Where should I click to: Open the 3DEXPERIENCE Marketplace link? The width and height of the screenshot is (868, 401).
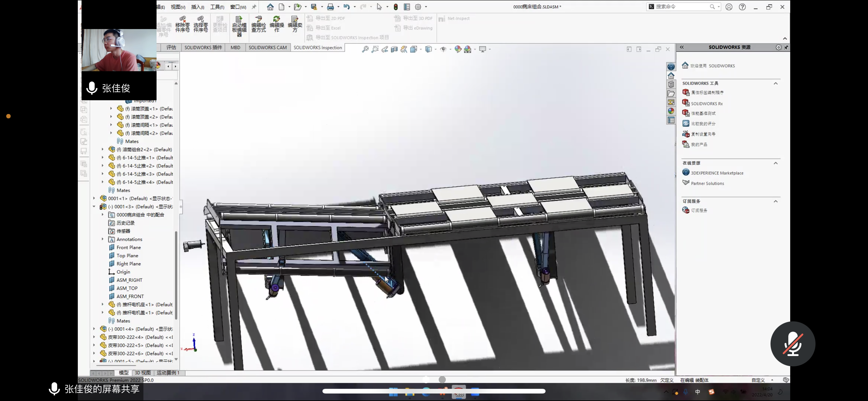717,173
